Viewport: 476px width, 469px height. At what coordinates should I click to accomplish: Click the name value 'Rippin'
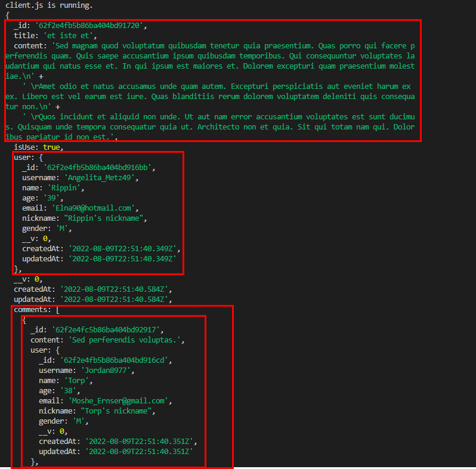[x=64, y=188]
